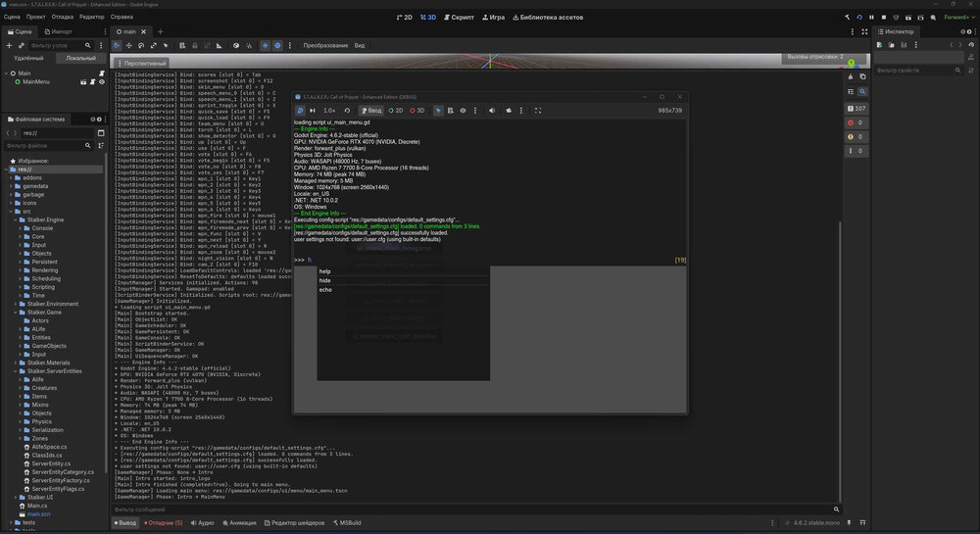Click the ruler measure tool icon

[x=220, y=46]
